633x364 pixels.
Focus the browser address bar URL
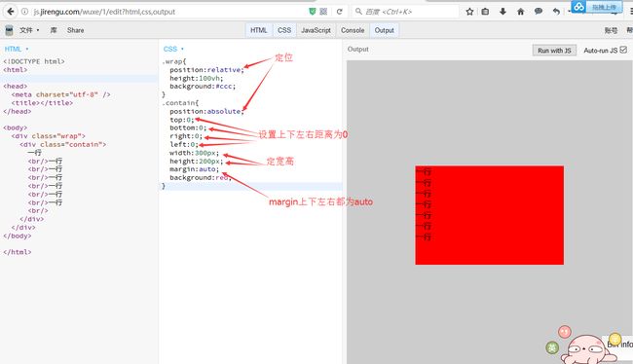coord(104,12)
